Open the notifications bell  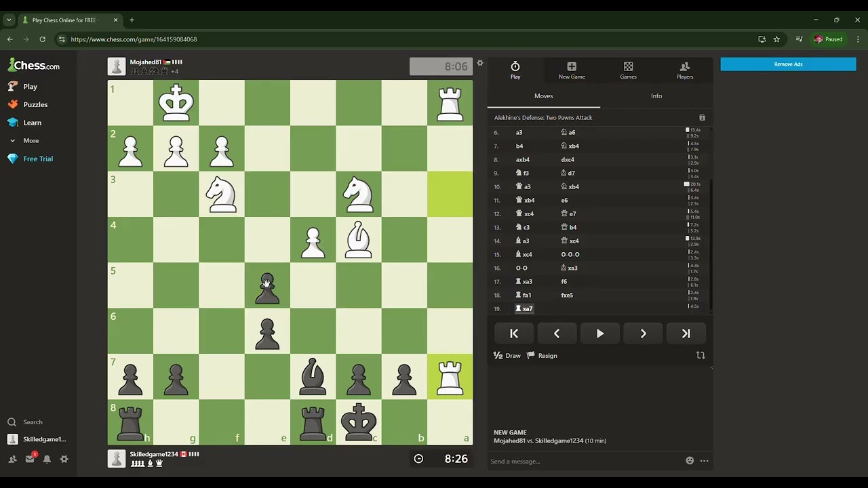47,459
